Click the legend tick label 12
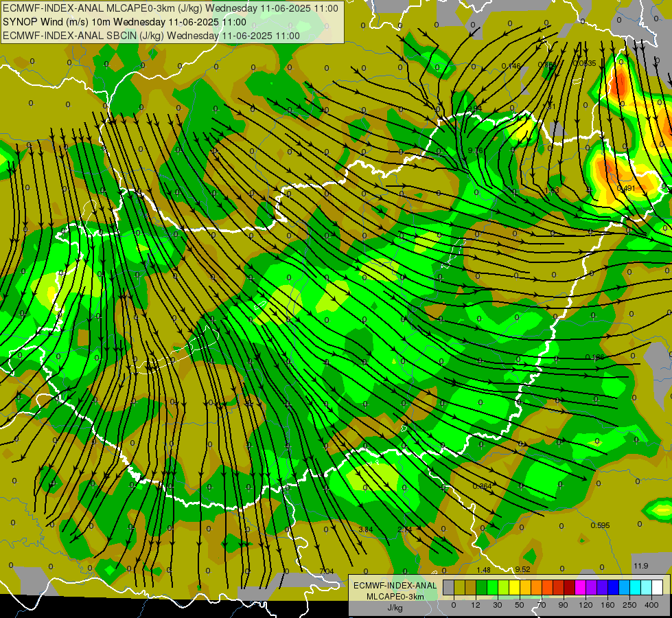672x618 pixels. coord(476,605)
